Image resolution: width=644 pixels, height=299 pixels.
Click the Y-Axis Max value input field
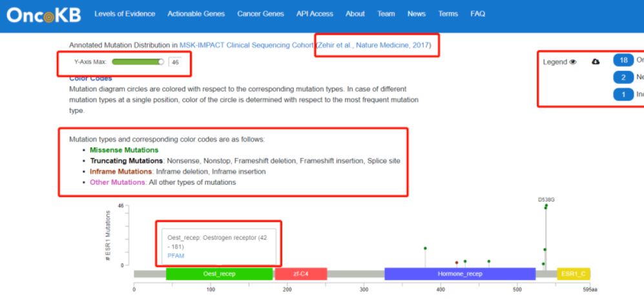click(174, 62)
